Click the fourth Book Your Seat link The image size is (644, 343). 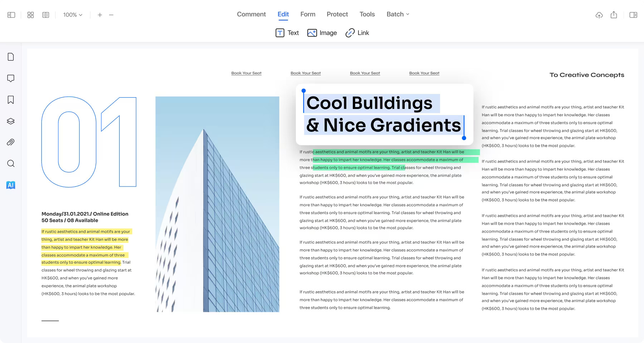click(424, 73)
